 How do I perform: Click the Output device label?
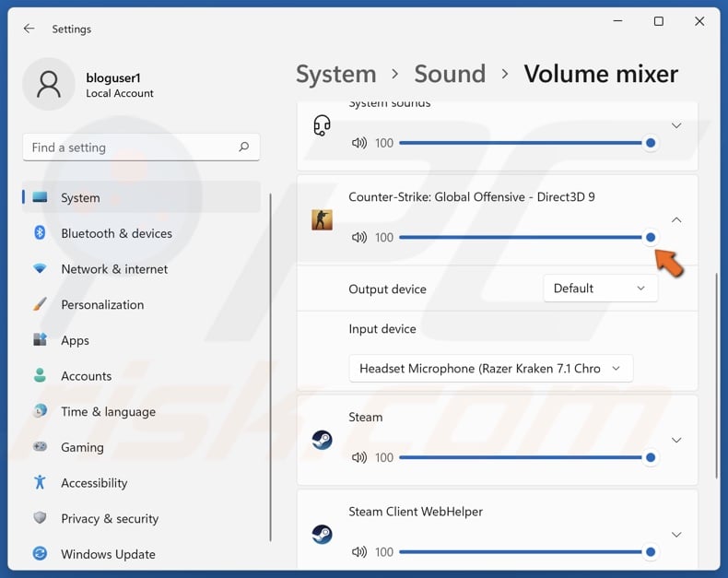point(387,289)
